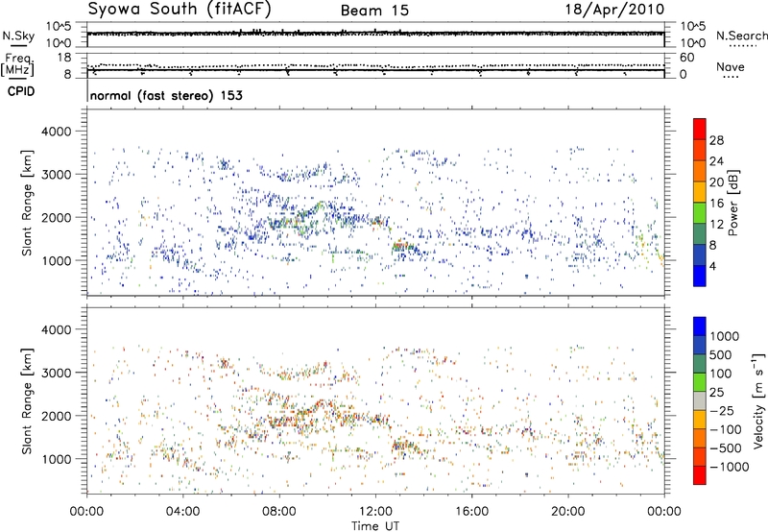Select the 'N.Sky' legend label
This screenshot has width=768, height=532.
(18, 36)
